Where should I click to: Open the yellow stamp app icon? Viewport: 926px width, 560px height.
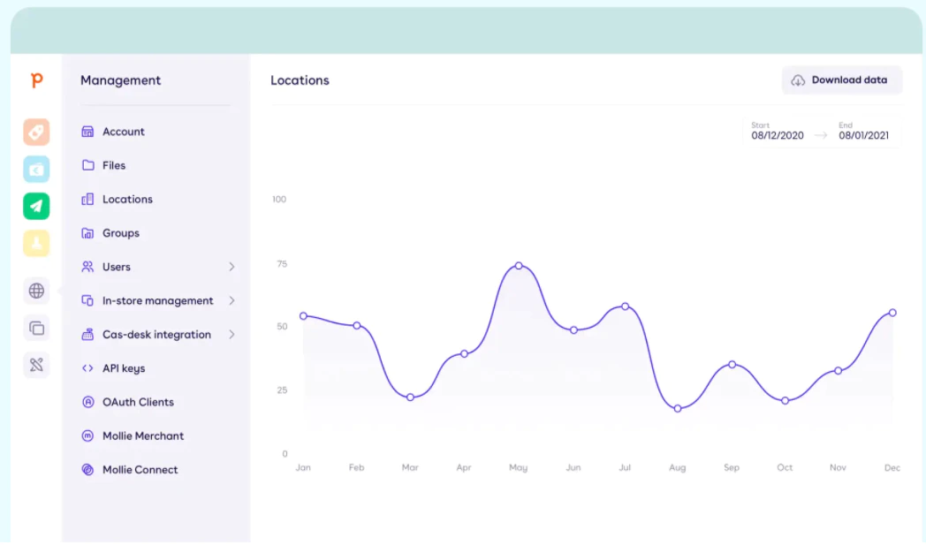[36, 243]
